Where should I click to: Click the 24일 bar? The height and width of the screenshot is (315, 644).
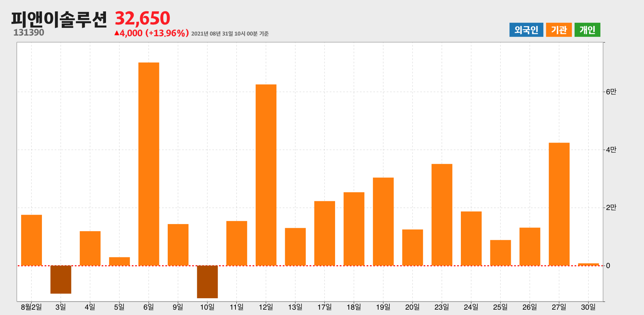[471, 239]
